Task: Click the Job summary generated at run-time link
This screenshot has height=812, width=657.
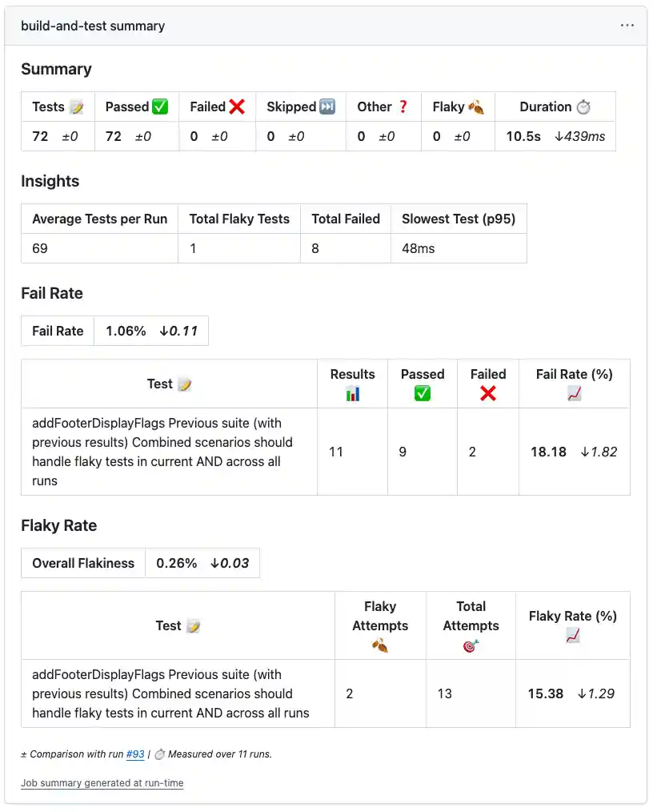Action: click(102, 783)
